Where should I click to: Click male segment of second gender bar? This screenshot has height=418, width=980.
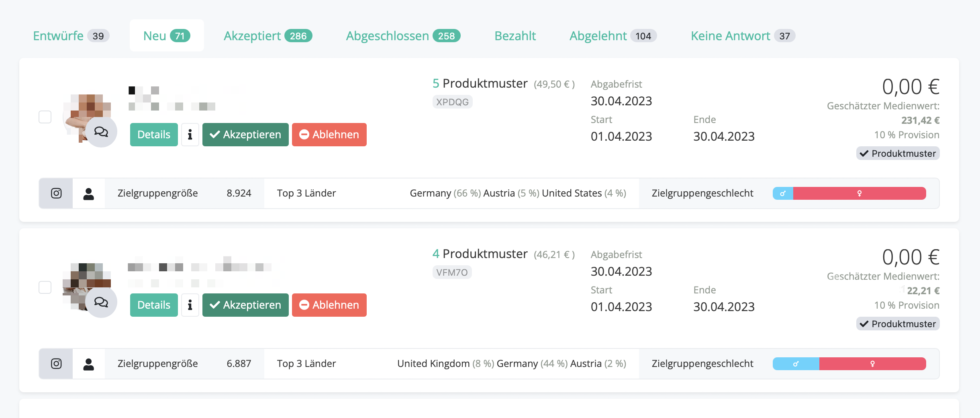(x=796, y=364)
